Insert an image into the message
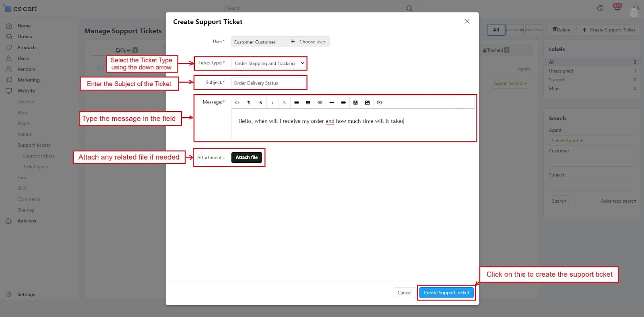Screen dimensions: 644x317 [x=367, y=103]
